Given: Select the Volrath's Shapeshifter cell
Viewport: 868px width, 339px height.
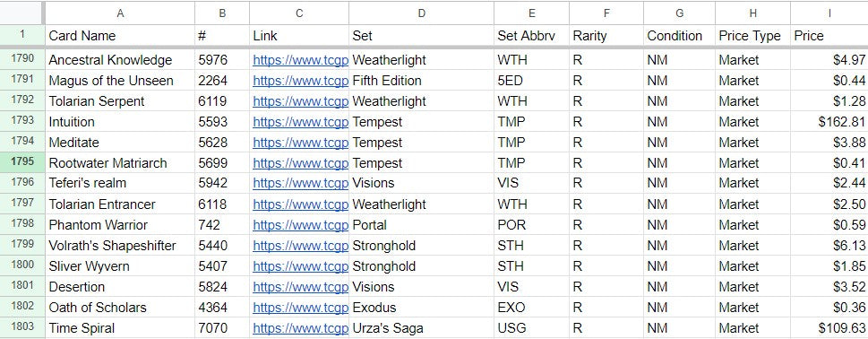Looking at the screenshot, I should point(120,246).
